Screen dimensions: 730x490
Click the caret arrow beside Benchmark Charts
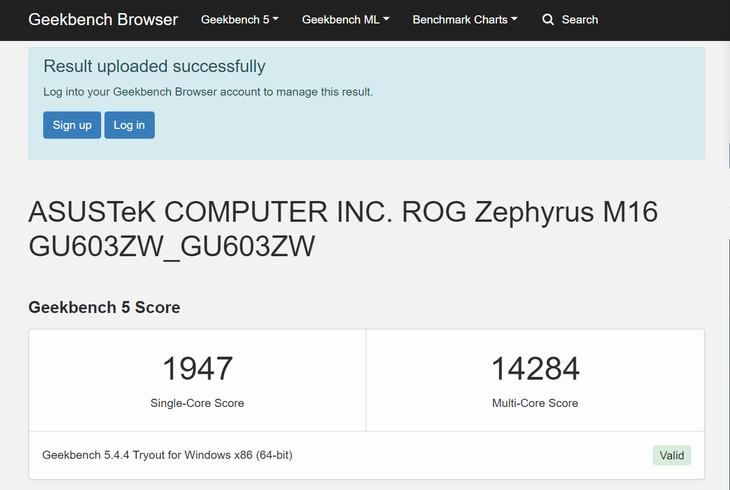[x=514, y=20]
